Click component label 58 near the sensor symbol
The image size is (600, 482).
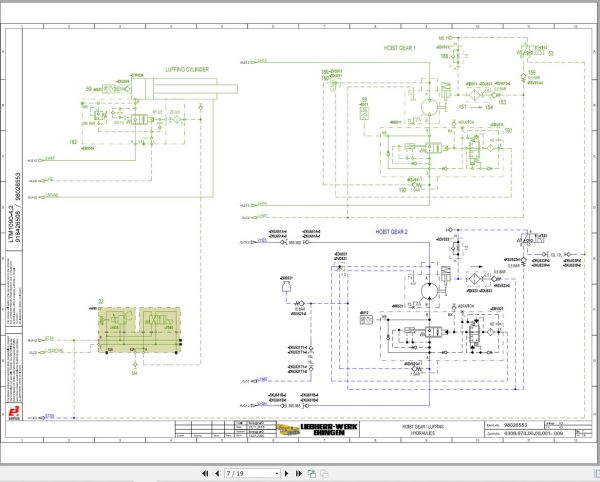click(x=364, y=100)
